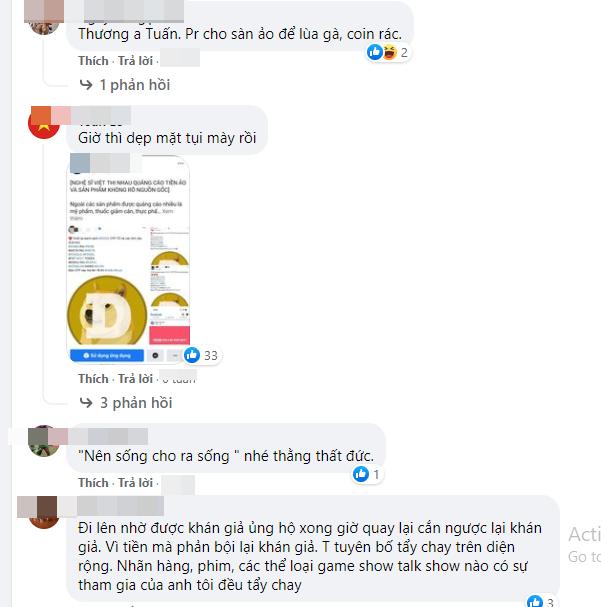Click the blue button inside the attached screenshot
This screenshot has width=601, height=607.
click(107, 355)
